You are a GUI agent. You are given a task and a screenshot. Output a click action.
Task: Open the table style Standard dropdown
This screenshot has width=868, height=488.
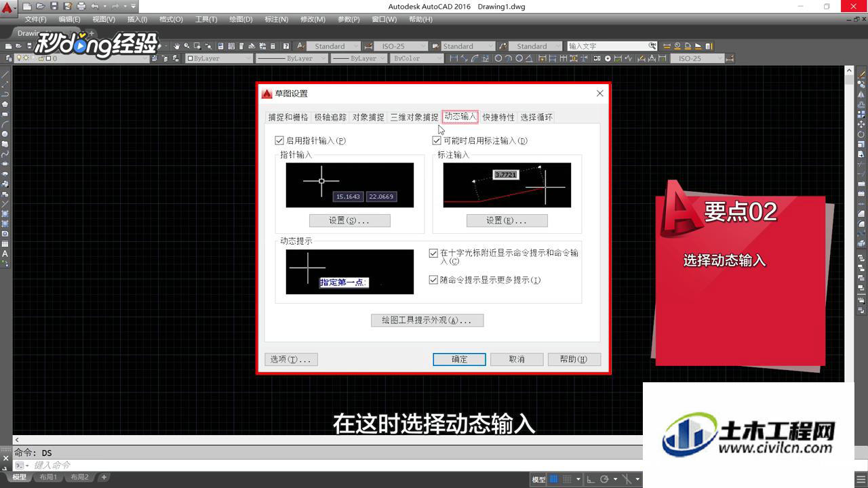pyautogui.click(x=467, y=46)
